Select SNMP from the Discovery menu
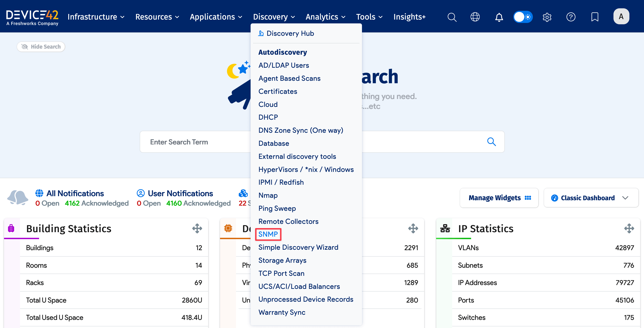Viewport: 644px width, 328px height. (268, 234)
